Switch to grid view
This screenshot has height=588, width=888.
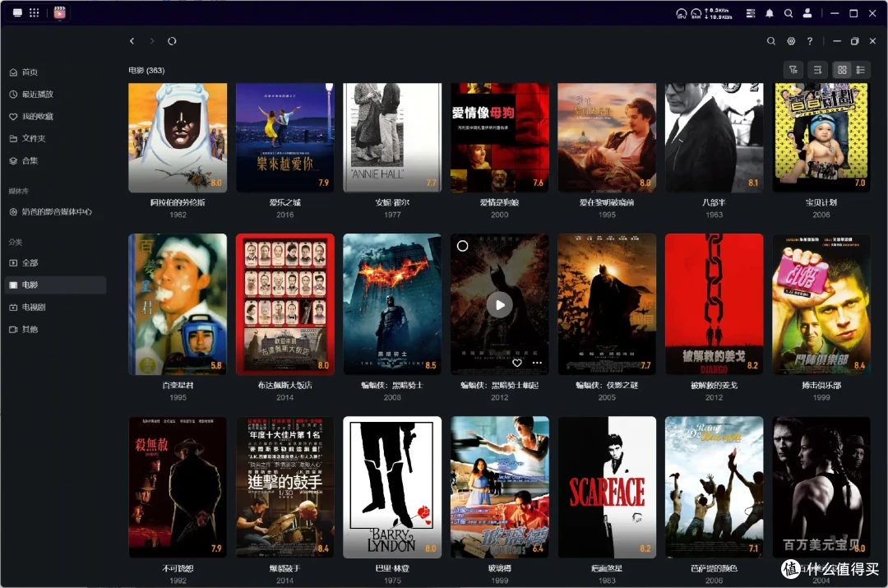[842, 70]
